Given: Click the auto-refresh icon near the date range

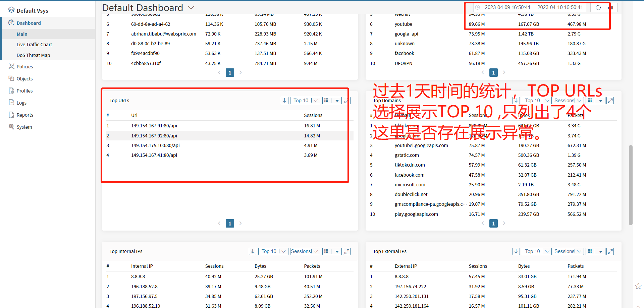Looking at the screenshot, I should [x=598, y=8].
